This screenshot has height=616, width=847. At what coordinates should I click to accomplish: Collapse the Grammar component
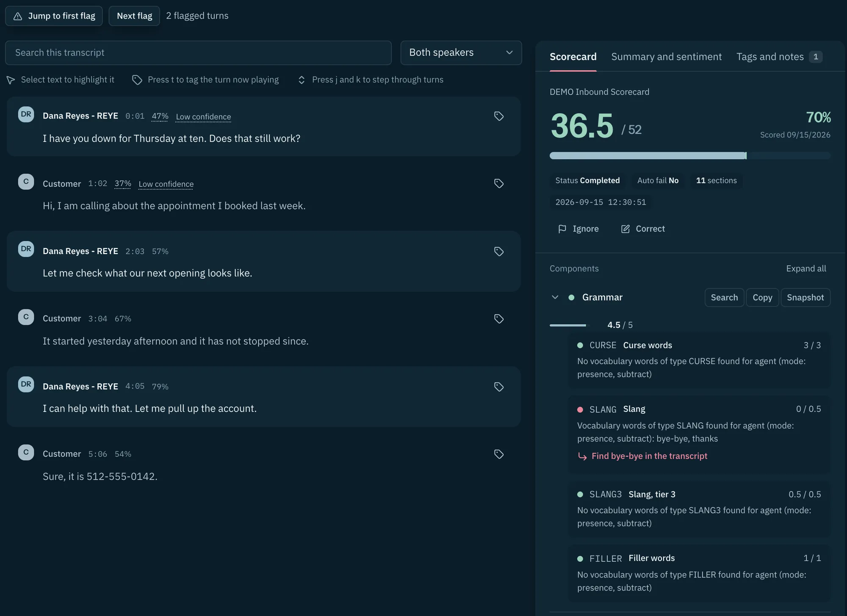pyautogui.click(x=555, y=297)
